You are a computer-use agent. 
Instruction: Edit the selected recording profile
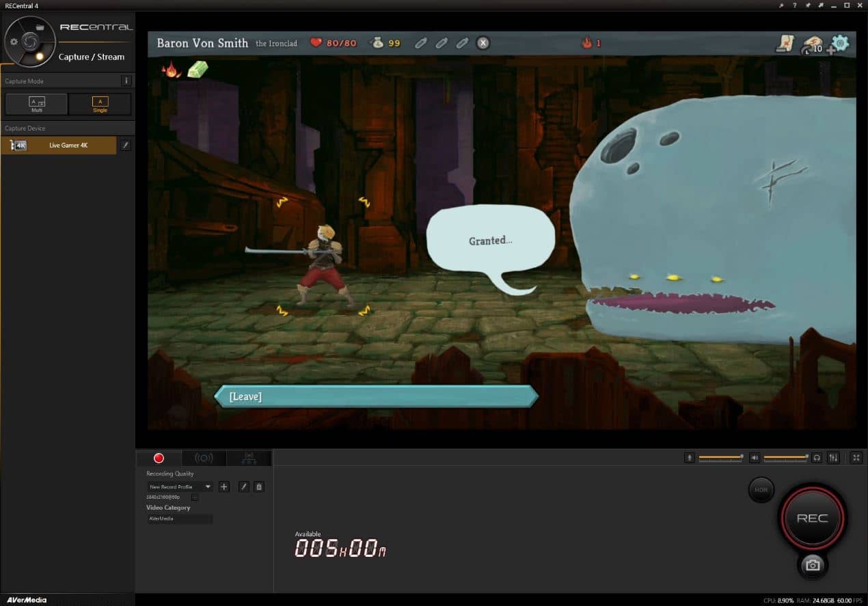coord(244,487)
